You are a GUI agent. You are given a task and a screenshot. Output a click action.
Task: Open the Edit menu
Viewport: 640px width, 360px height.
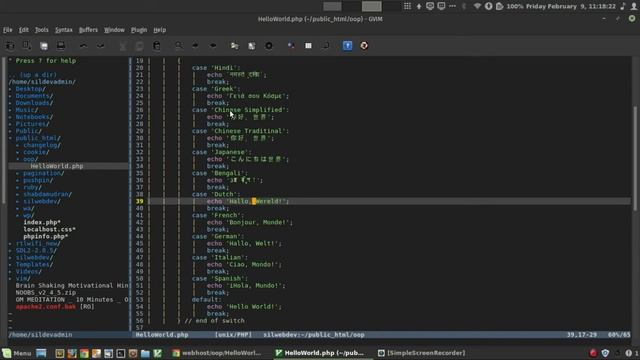click(24, 30)
